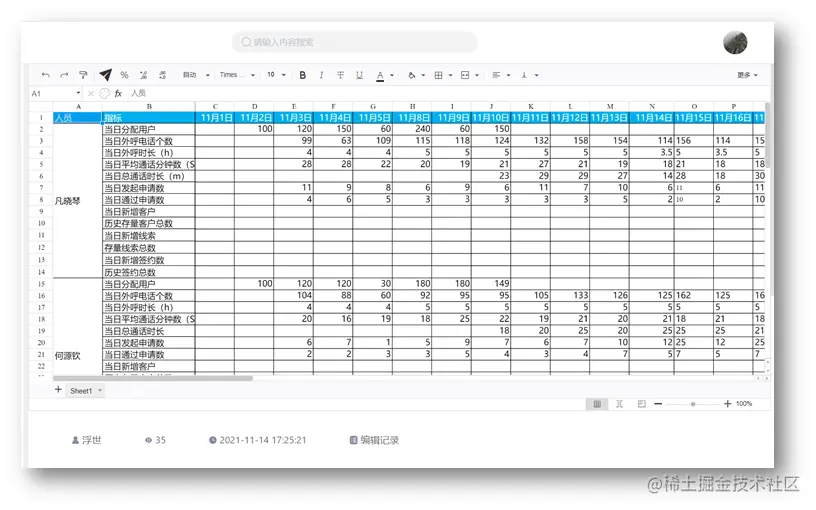Viewport: 816px width, 510px height.
Task: Confirm formula entry check icon
Action: 105,93
